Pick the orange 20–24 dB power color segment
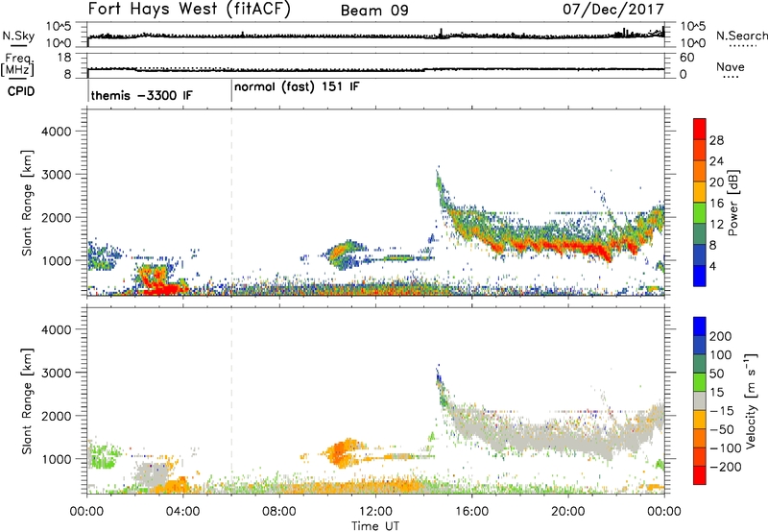This screenshot has width=768, height=532. point(700,171)
